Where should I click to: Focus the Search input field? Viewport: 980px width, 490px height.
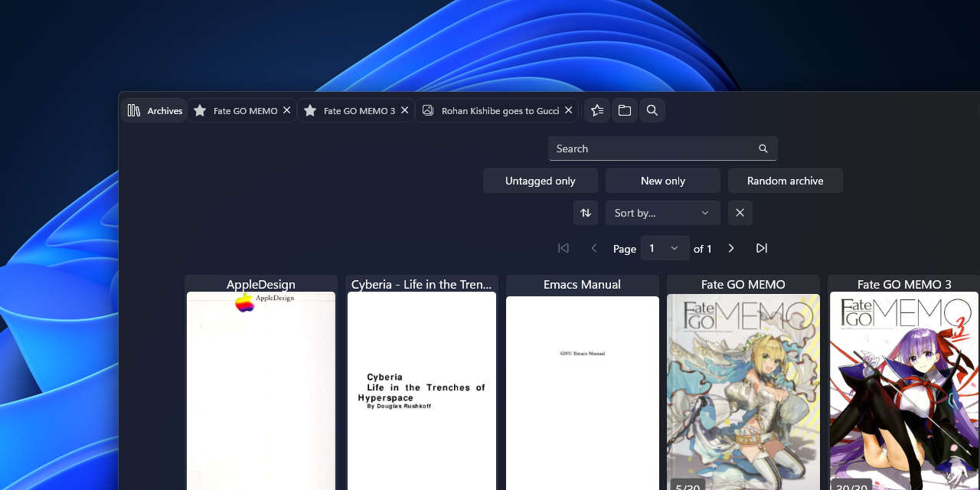[663, 149]
